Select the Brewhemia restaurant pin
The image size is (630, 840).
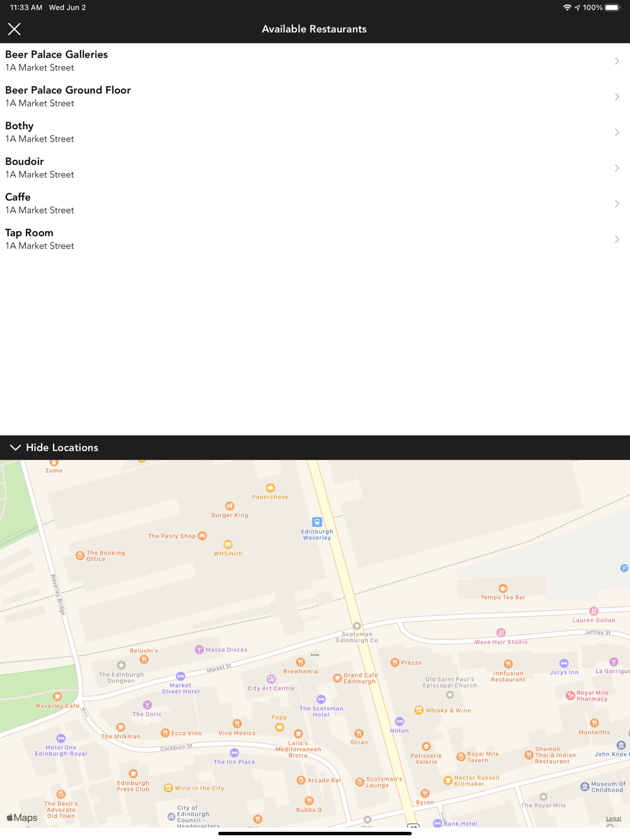[301, 662]
